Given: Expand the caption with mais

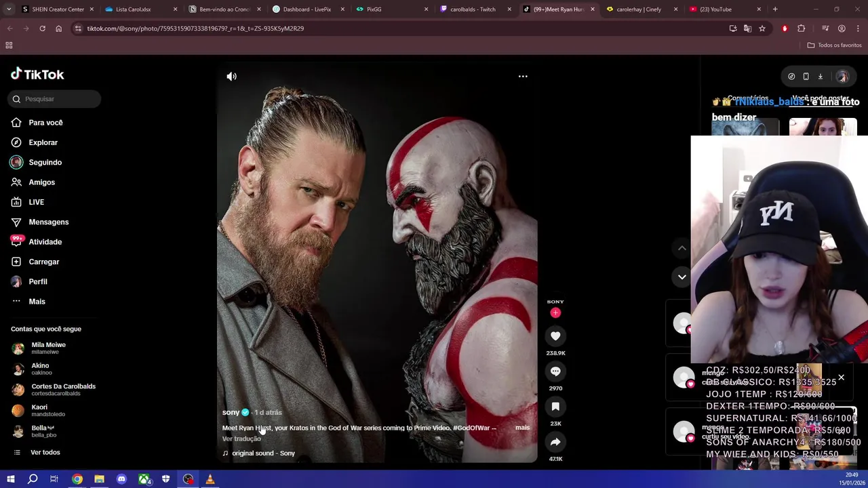Looking at the screenshot, I should [x=522, y=428].
